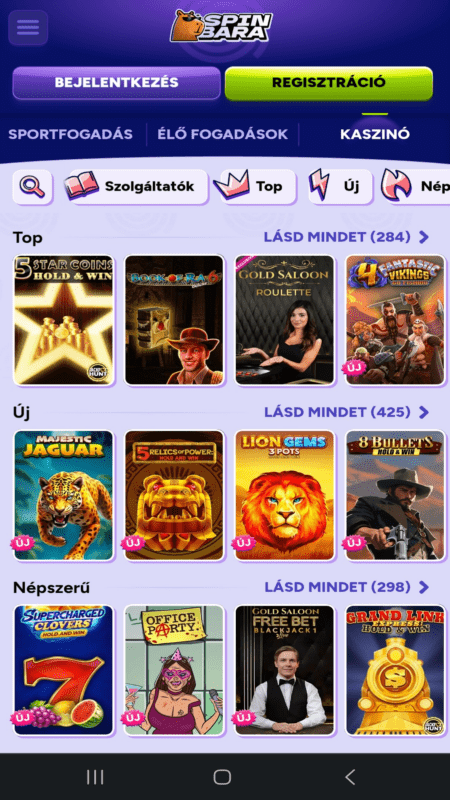Tap the Android home button
Image resolution: width=450 pixels, height=800 pixels.
222,777
